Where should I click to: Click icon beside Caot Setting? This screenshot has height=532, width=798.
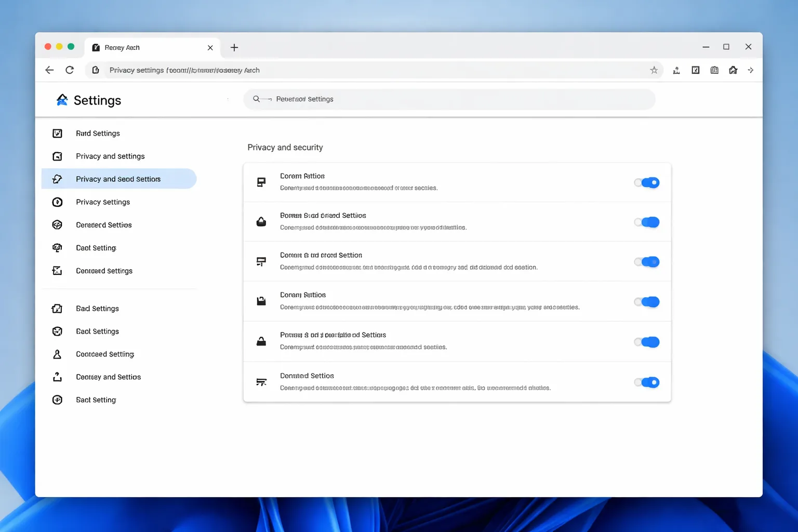click(58, 248)
